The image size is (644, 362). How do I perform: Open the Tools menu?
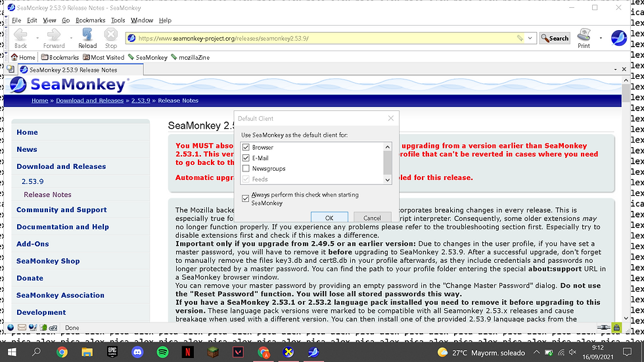click(118, 20)
